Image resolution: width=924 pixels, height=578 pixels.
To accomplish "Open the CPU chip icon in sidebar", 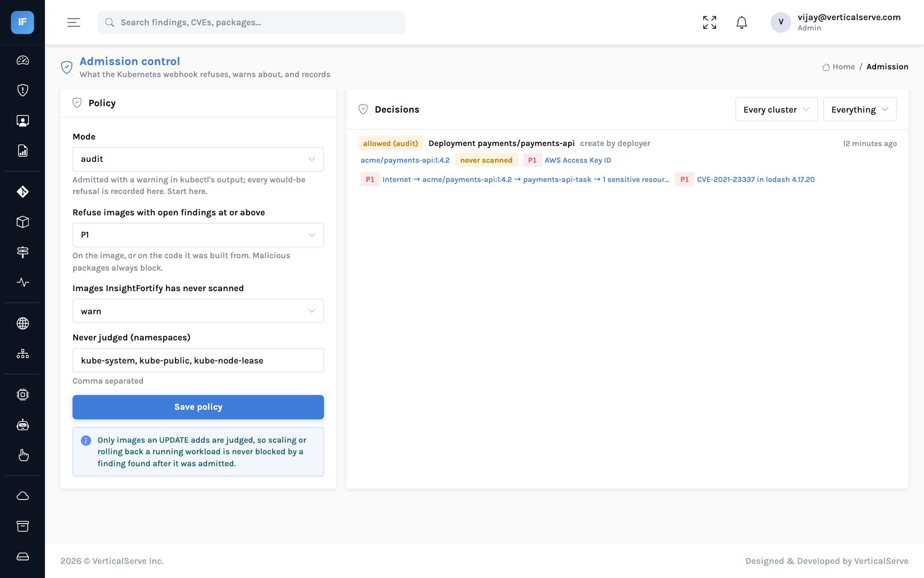I will (23, 394).
